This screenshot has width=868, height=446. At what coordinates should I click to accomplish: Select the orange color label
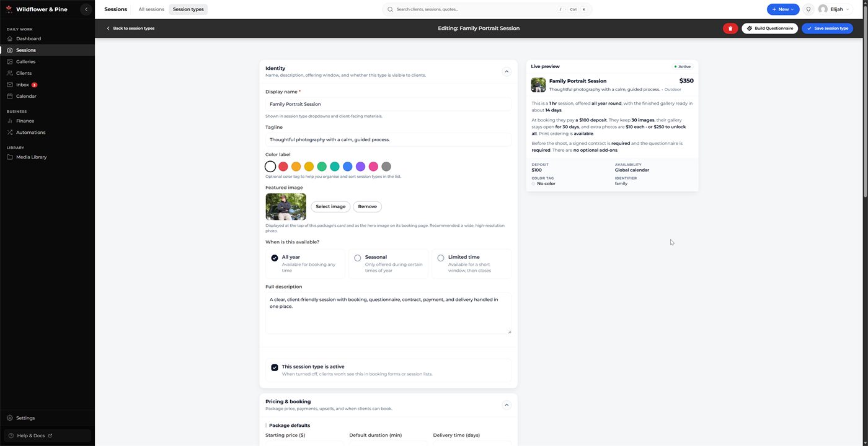point(296,167)
